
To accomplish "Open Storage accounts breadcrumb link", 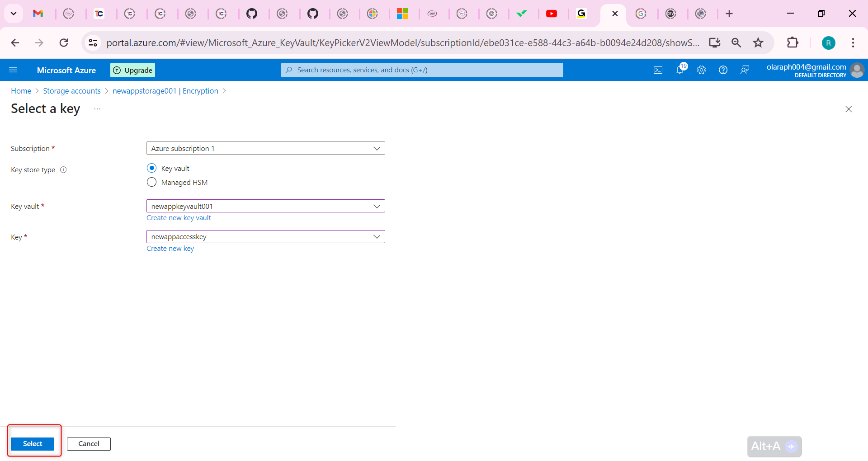I will [72, 91].
